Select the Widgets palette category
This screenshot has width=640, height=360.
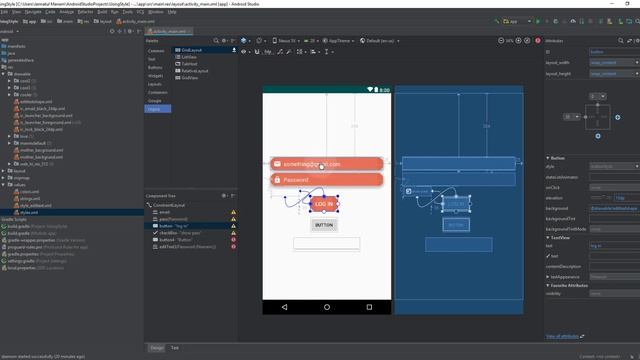click(156, 76)
